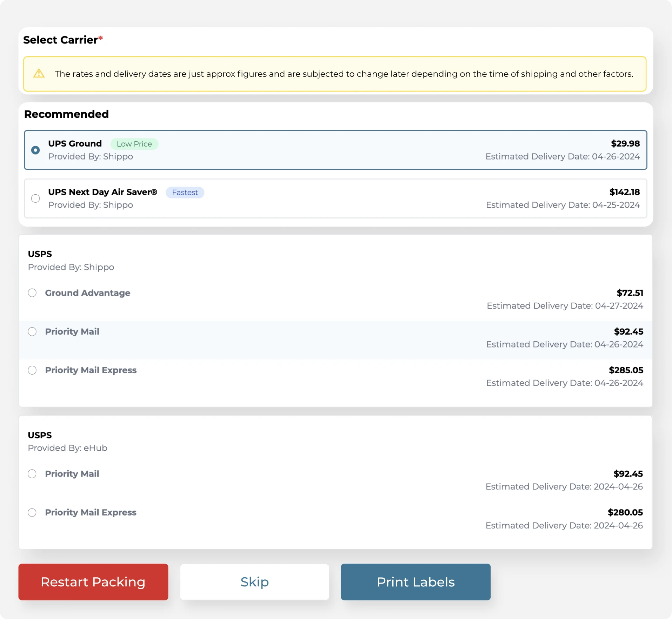Click the Restart Packing button
The height and width of the screenshot is (619, 672).
point(93,582)
